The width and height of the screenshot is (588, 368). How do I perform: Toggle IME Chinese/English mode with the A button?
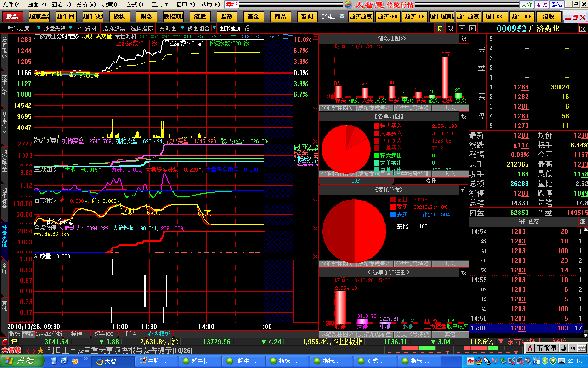530,348
